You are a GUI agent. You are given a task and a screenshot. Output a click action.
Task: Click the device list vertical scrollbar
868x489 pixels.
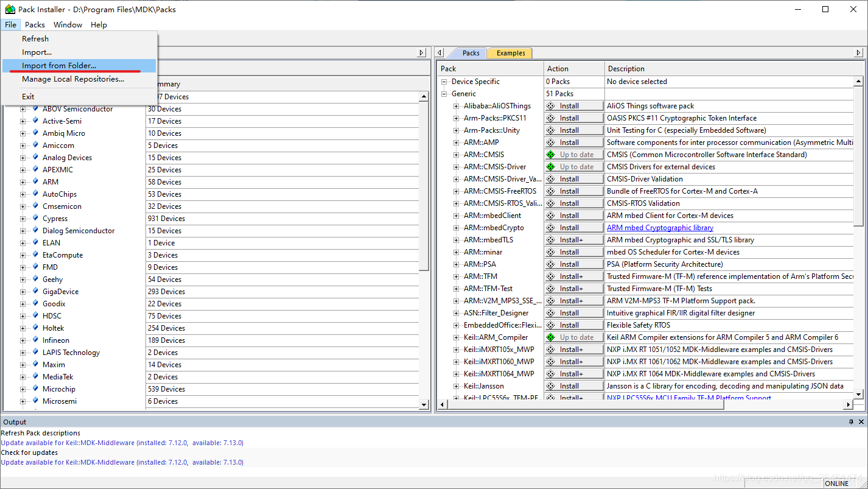[424, 250]
